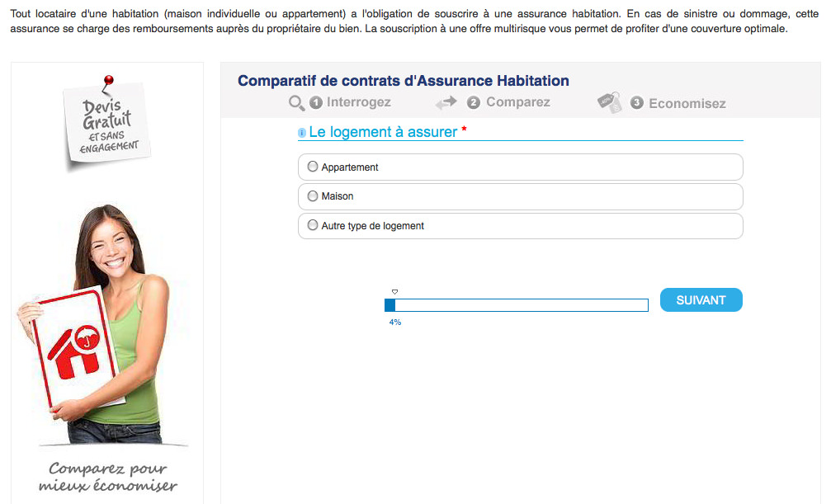Image resolution: width=831 pixels, height=504 pixels.
Task: Click the price tags icon near Economisez
Action: pos(609,102)
